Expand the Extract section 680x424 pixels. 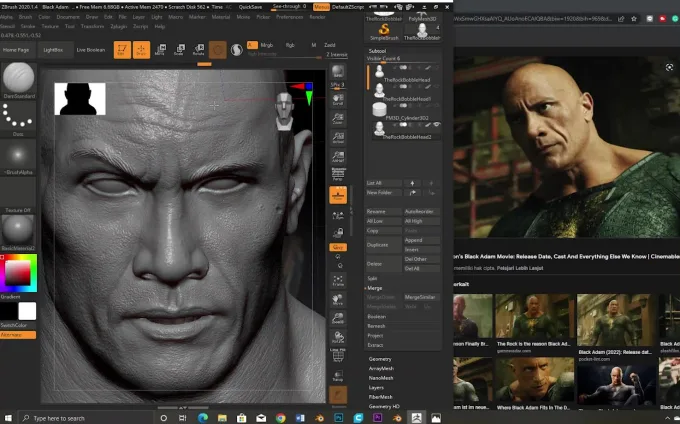pos(375,345)
